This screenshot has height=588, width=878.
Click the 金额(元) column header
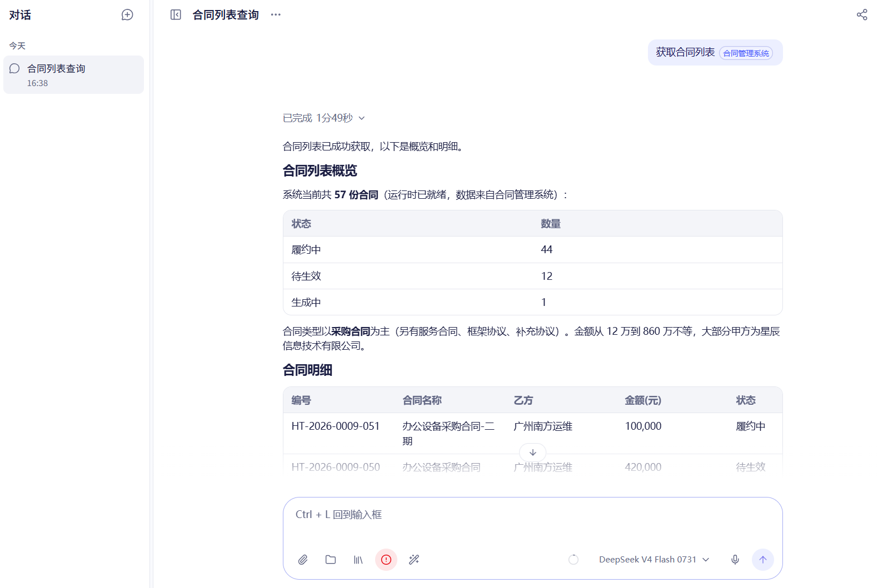[643, 400]
